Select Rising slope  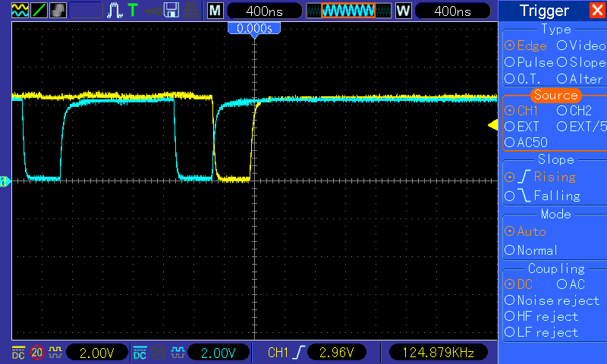540,177
